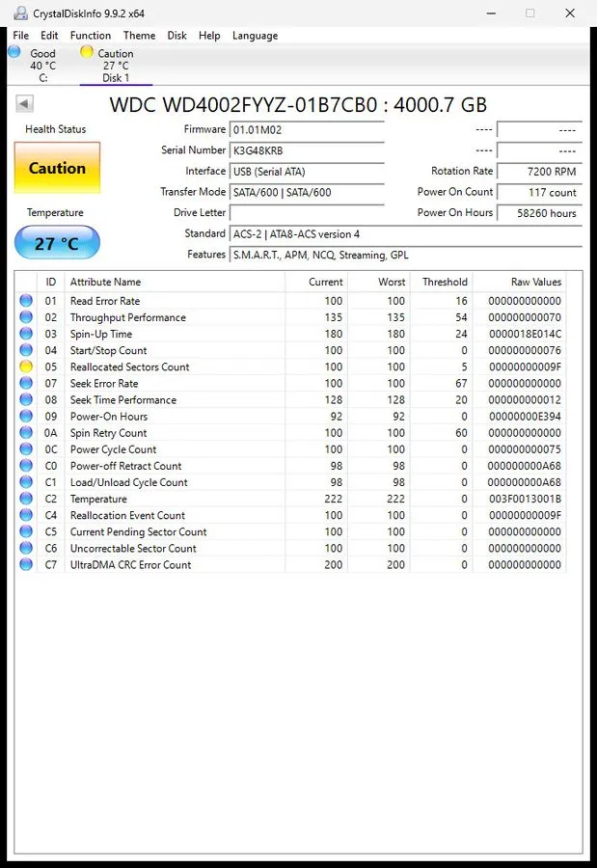Click the Transfer Mode field SATA/600
The width and height of the screenshot is (597, 868).
(x=307, y=192)
